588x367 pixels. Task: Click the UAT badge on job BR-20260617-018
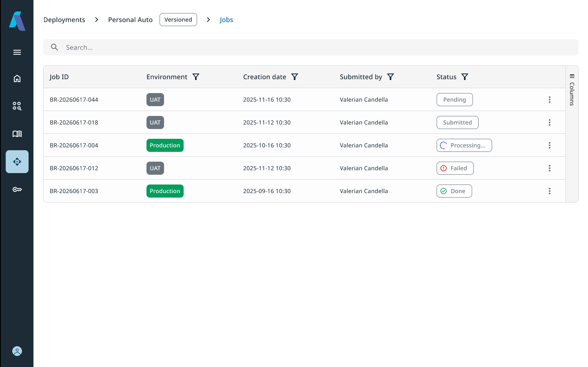tap(155, 122)
